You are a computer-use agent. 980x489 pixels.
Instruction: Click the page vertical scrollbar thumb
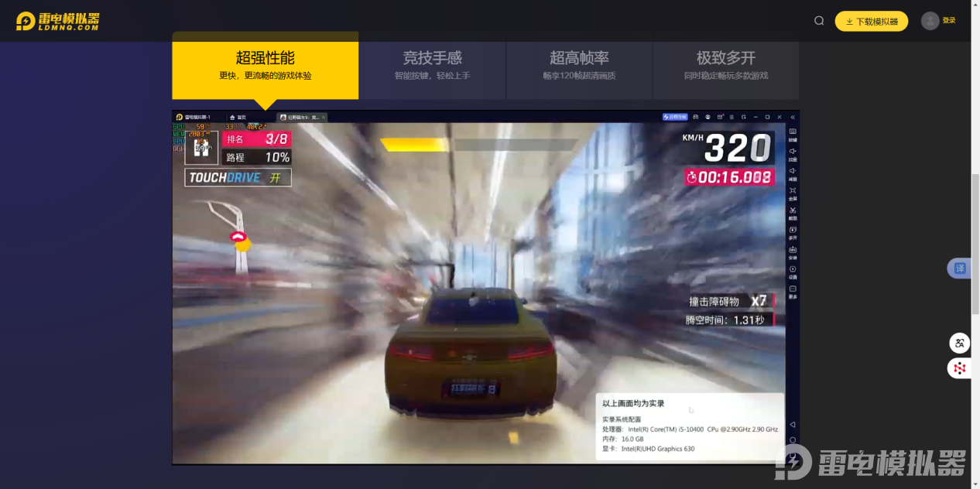[975, 244]
